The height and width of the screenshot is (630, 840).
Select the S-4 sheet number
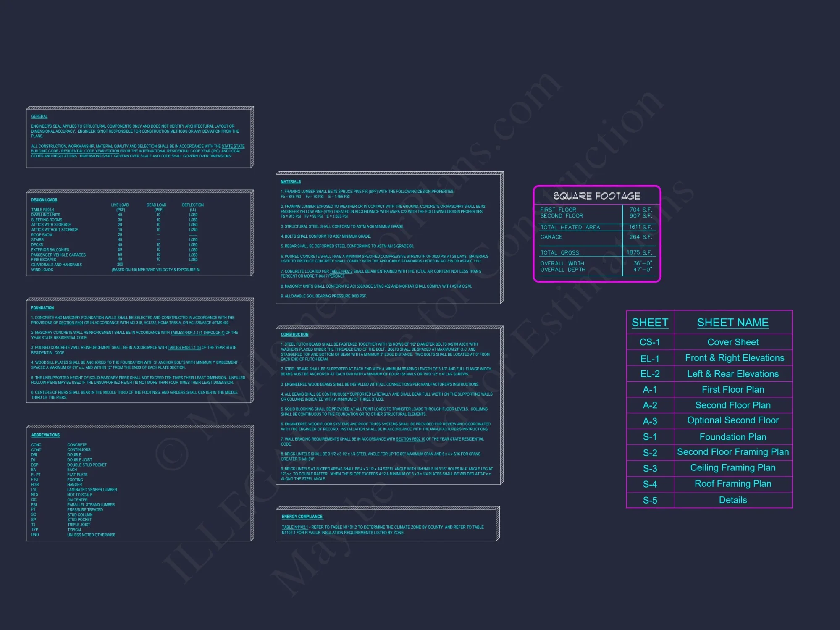[649, 484]
